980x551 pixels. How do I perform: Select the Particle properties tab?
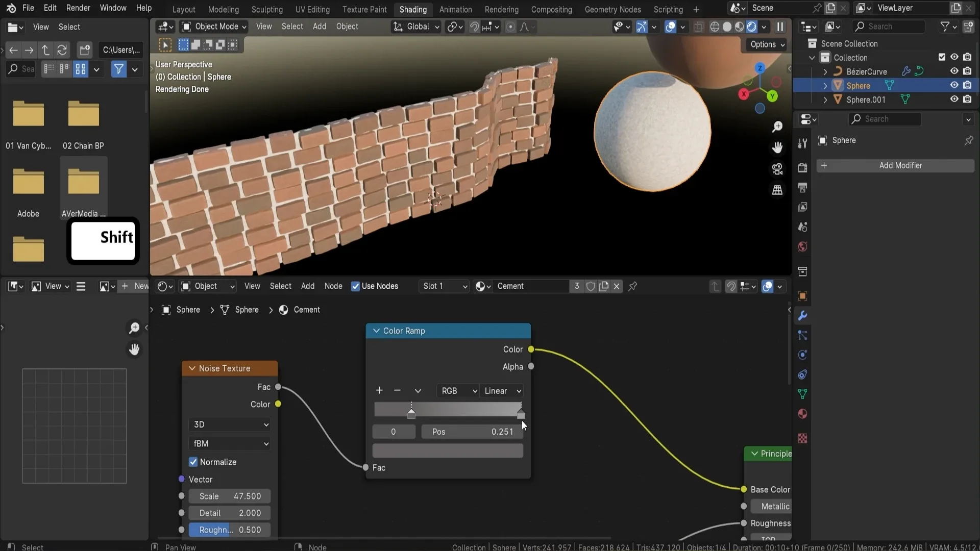pyautogui.click(x=803, y=335)
